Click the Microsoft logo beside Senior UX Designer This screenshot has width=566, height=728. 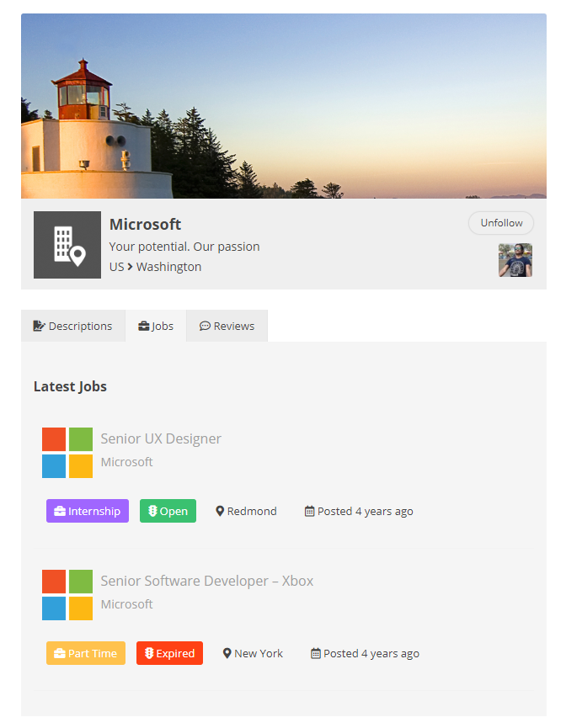coord(67,453)
